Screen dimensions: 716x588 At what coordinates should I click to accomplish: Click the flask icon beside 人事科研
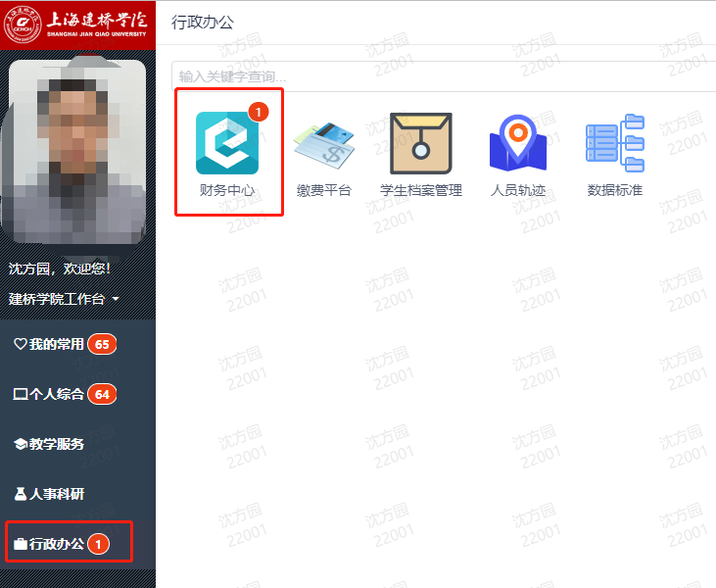pyautogui.click(x=20, y=494)
